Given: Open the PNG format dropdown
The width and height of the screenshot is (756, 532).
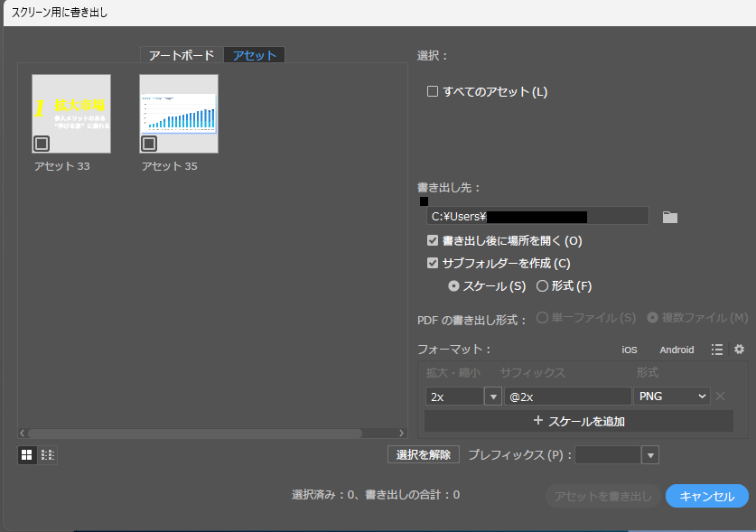Looking at the screenshot, I should [672, 397].
